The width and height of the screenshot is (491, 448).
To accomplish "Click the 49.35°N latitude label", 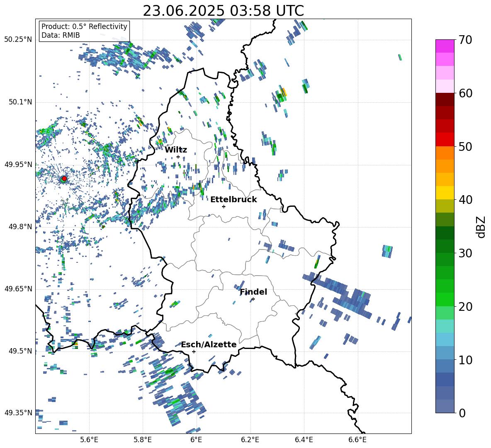I will click(18, 413).
